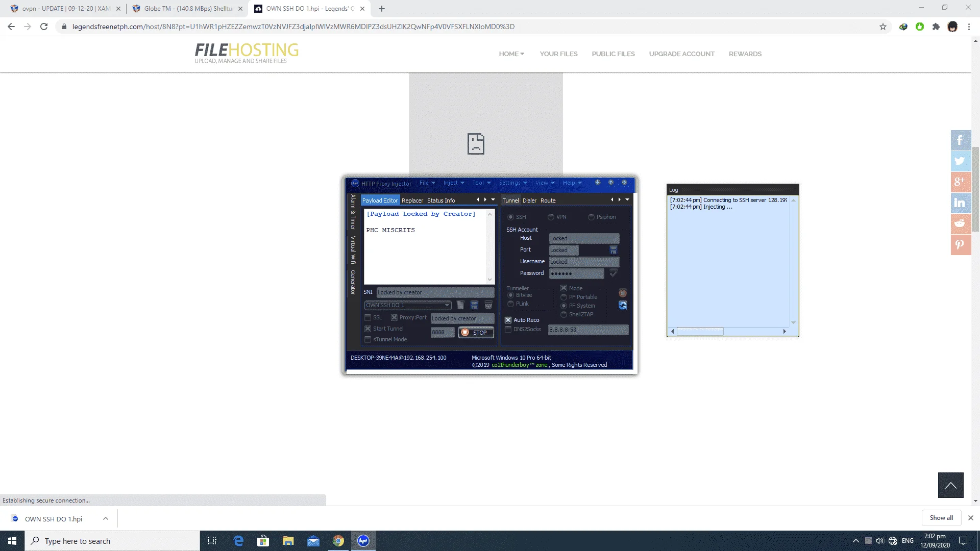Click the Log panel horizontal scrollbar thumb
The height and width of the screenshot is (551, 980).
tap(700, 332)
